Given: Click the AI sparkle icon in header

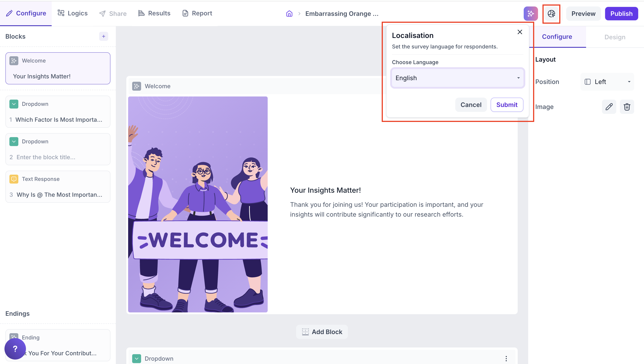Looking at the screenshot, I should [x=530, y=13].
